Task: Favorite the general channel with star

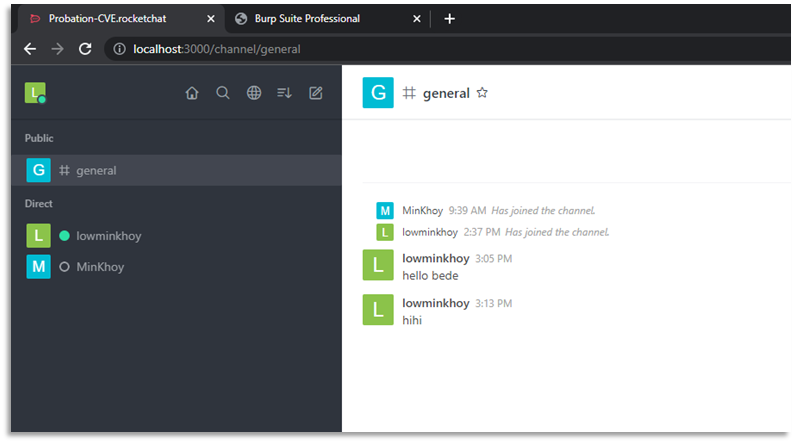Action: coord(482,93)
